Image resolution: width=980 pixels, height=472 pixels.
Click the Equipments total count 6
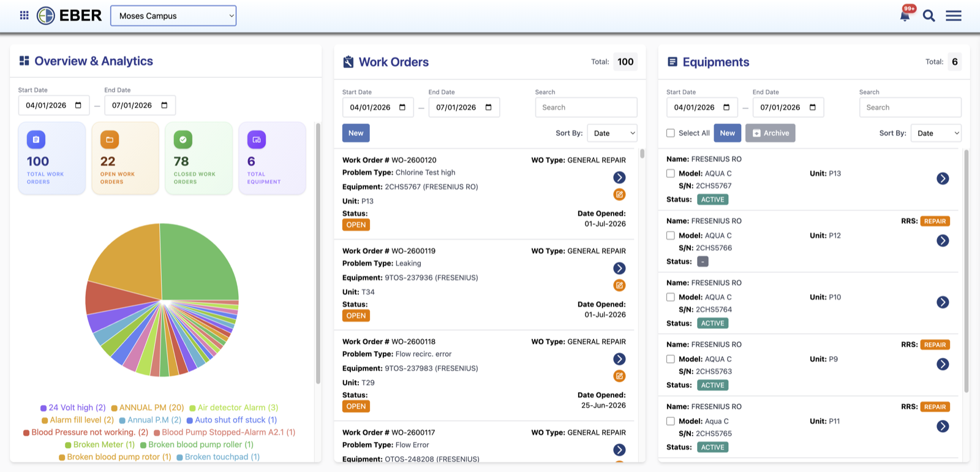[x=954, y=62]
